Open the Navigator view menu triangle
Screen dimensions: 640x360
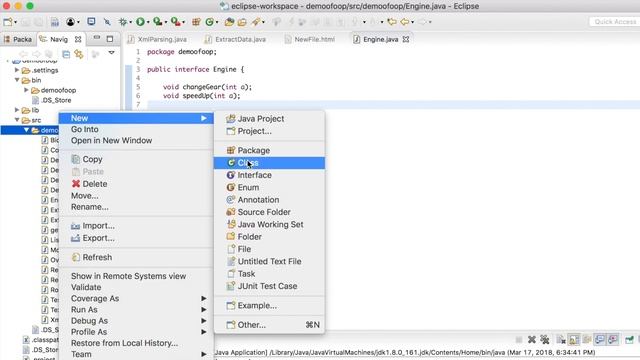click(111, 53)
